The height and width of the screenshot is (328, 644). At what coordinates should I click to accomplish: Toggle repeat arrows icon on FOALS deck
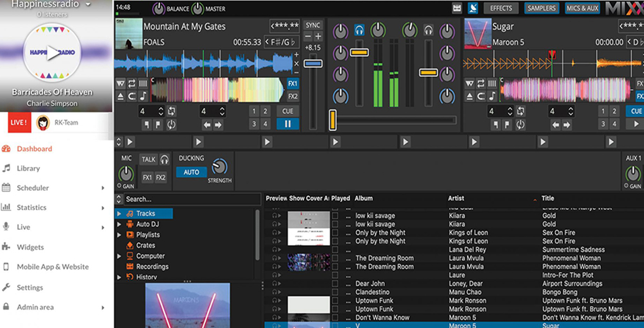pos(132,84)
